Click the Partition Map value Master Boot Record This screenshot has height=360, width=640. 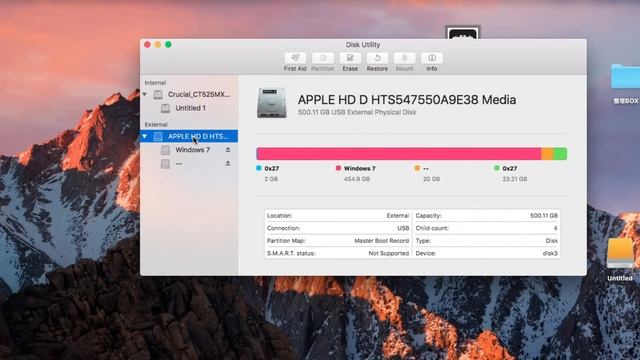coord(381,241)
